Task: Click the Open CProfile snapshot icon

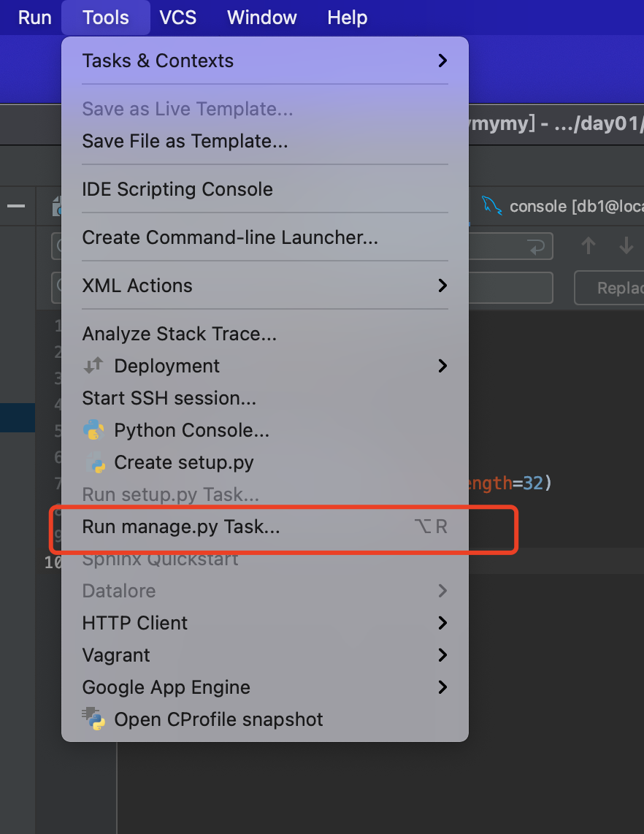Action: click(93, 719)
